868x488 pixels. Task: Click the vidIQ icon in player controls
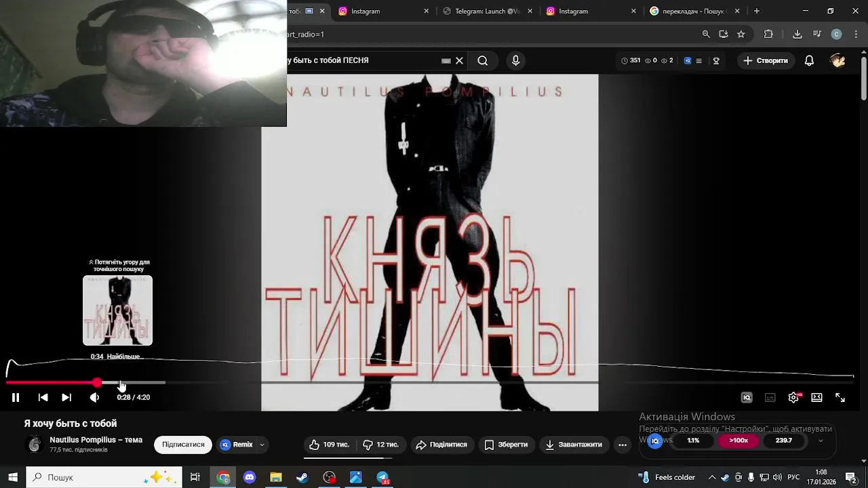(747, 398)
